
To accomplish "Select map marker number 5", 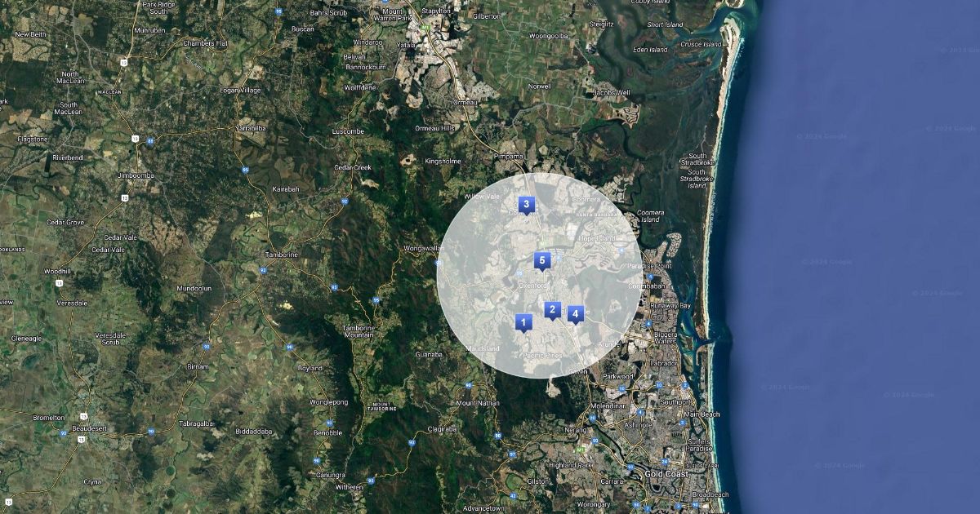I will (x=542, y=260).
